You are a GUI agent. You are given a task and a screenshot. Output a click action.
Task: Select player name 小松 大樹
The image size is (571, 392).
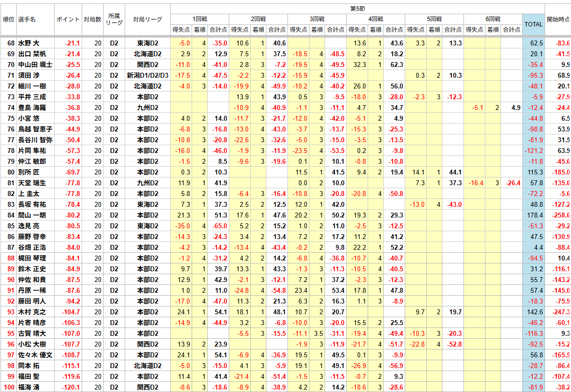pyautogui.click(x=32, y=344)
